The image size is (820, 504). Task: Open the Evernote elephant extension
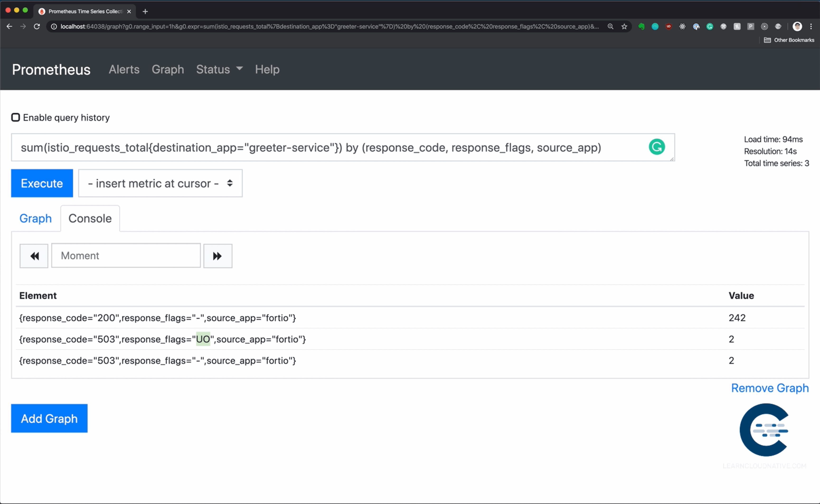pyautogui.click(x=641, y=26)
